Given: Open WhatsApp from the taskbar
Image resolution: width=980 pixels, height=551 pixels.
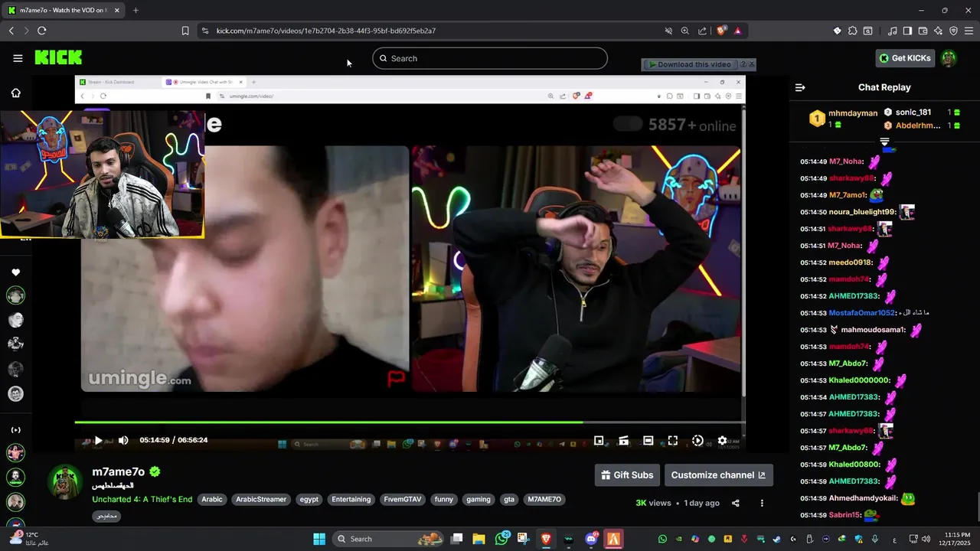Looking at the screenshot, I should tap(501, 539).
